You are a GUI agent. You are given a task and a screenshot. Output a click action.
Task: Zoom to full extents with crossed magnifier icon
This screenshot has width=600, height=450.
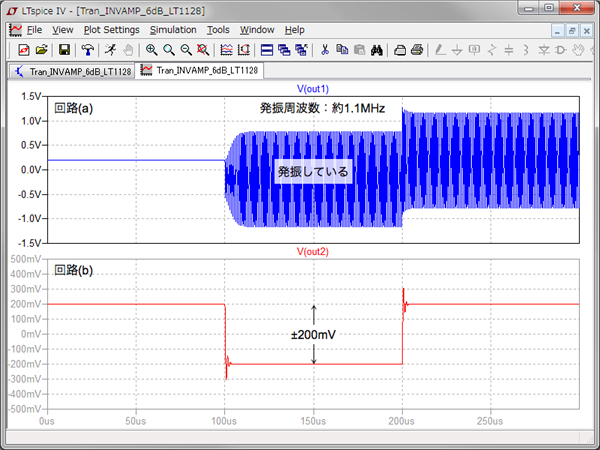203,49
